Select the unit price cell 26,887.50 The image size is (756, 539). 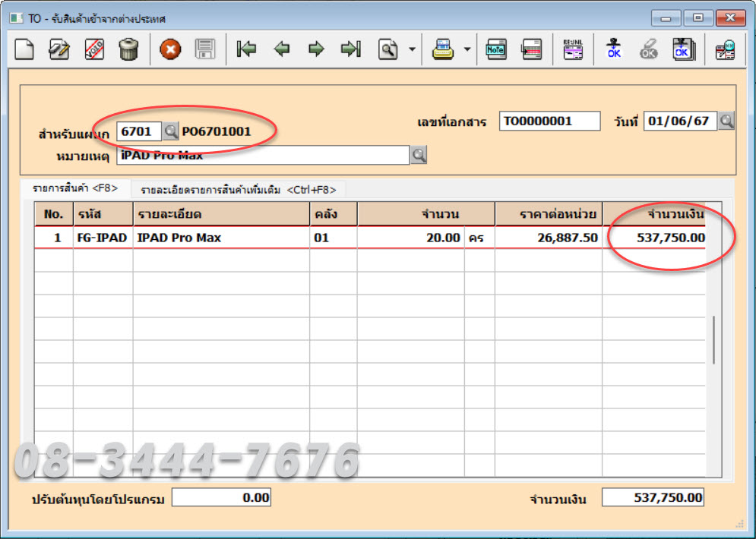[x=549, y=238]
